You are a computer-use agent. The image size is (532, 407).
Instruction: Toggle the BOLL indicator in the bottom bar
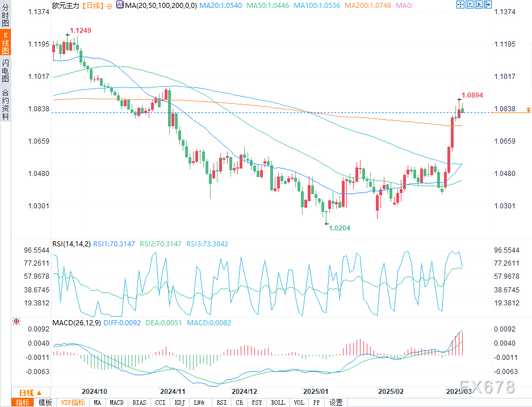278,402
